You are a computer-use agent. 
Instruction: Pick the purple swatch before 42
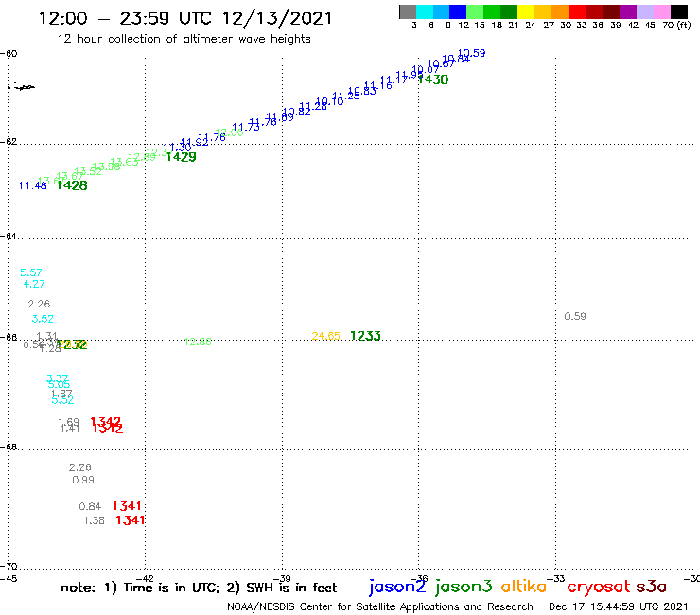pos(628,11)
